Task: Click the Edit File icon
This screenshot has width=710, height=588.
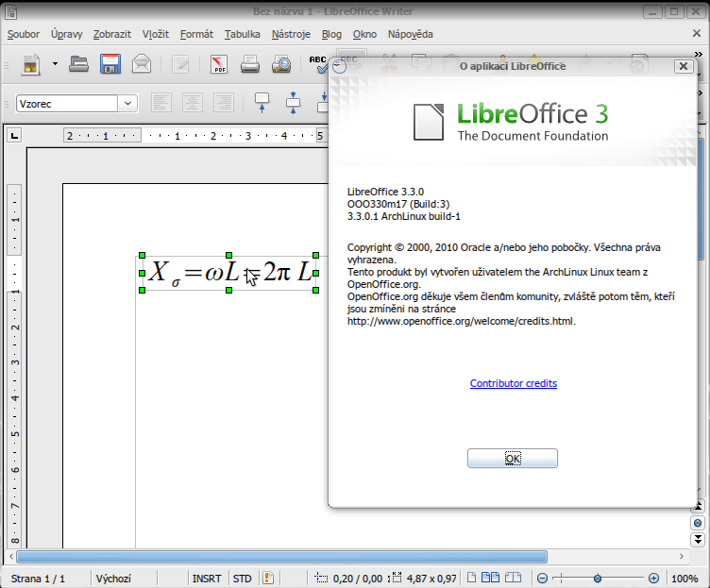Action: pos(180,64)
